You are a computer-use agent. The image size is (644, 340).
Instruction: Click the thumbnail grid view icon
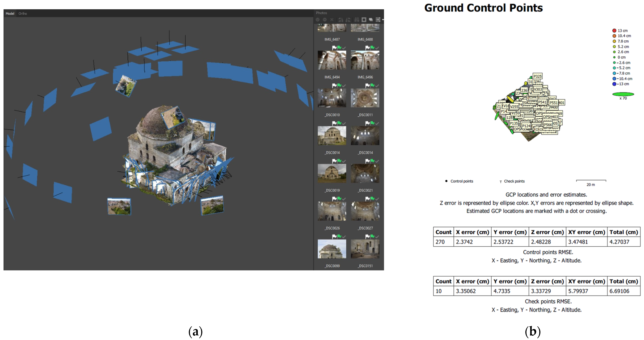pyautogui.click(x=378, y=19)
